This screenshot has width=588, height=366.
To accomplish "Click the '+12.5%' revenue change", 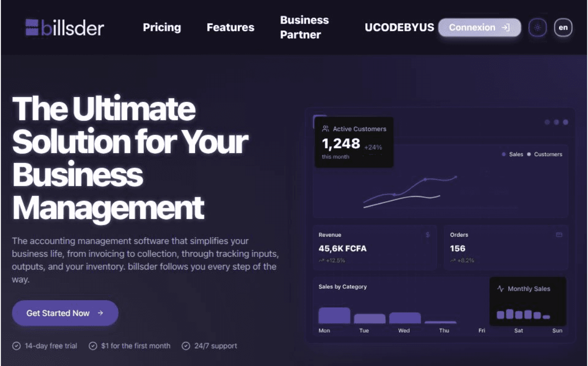I will pos(336,260).
